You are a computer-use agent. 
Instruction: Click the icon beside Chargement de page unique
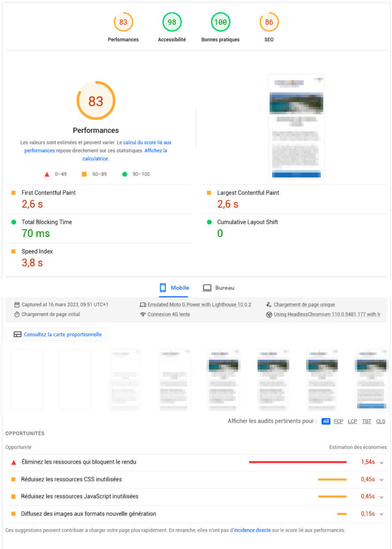268,305
